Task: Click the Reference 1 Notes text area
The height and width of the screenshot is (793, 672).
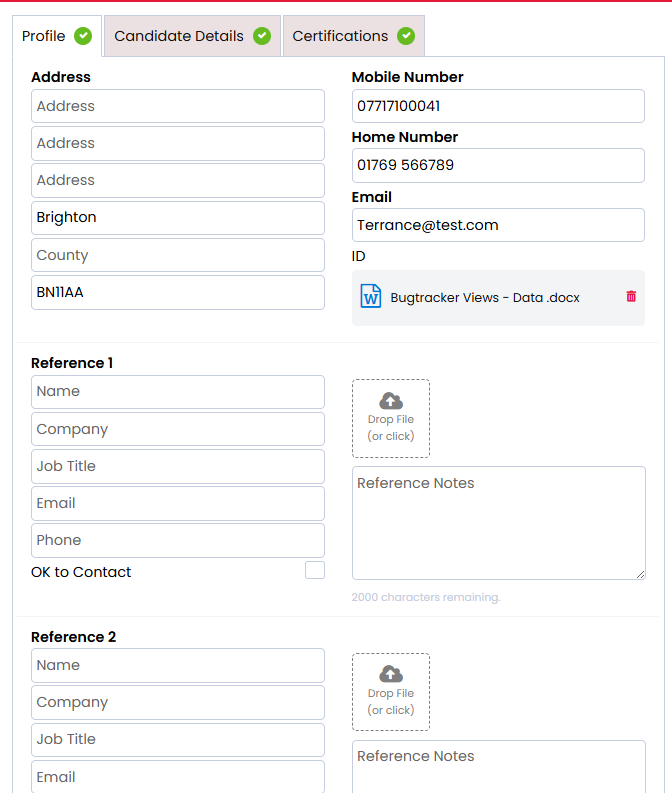Action: (x=498, y=522)
